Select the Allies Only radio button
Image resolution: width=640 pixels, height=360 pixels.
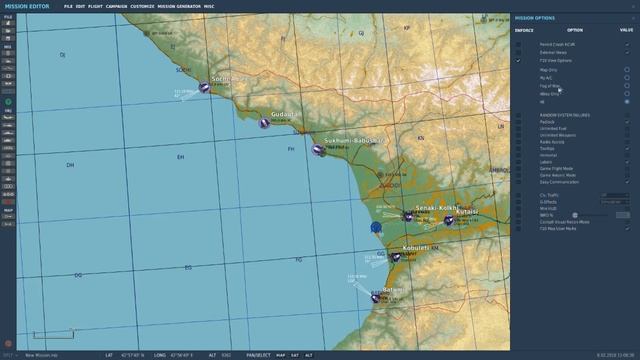point(627,93)
